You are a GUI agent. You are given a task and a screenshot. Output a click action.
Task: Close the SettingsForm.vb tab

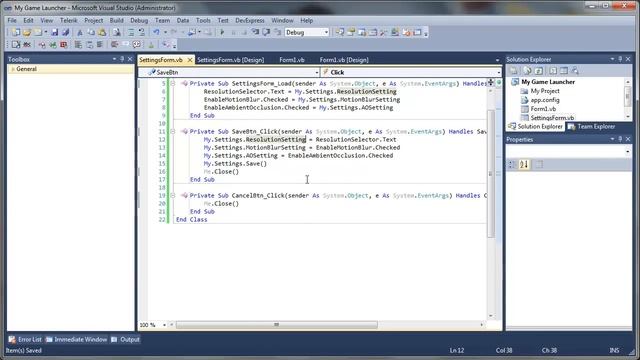click(x=190, y=60)
